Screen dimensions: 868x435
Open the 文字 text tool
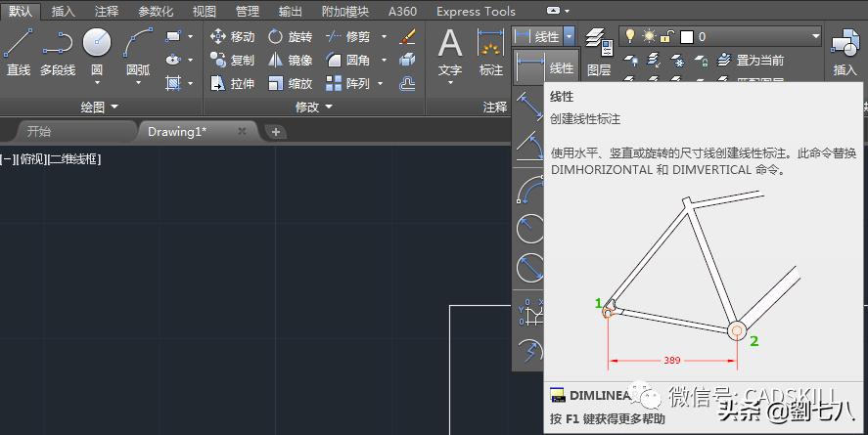point(450,53)
